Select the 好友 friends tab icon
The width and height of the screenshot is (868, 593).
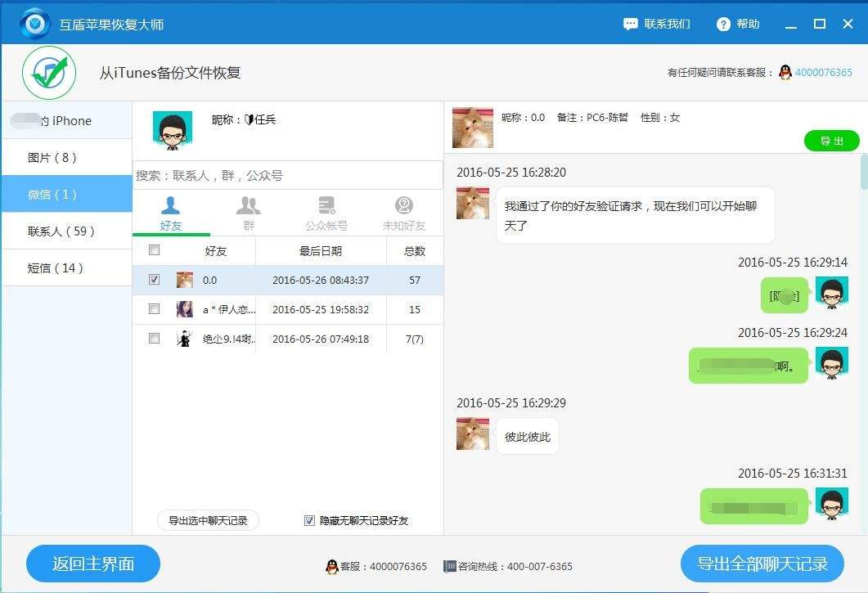coord(170,205)
